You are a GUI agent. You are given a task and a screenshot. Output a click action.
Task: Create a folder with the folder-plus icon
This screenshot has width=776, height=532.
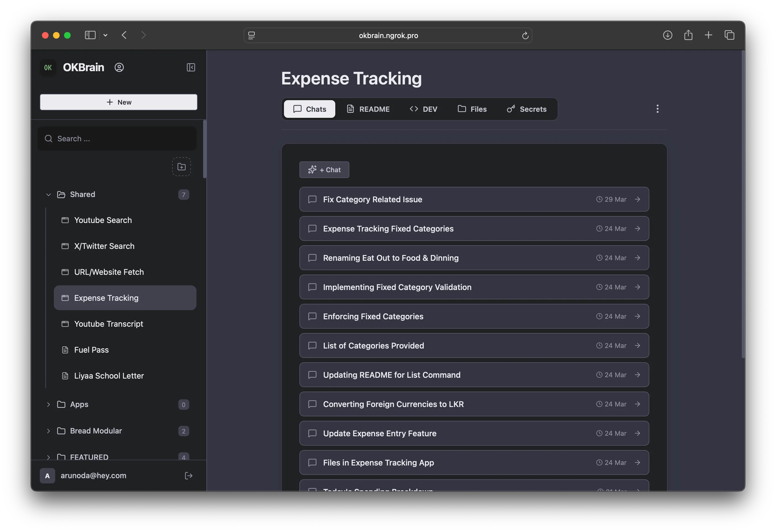(x=181, y=167)
